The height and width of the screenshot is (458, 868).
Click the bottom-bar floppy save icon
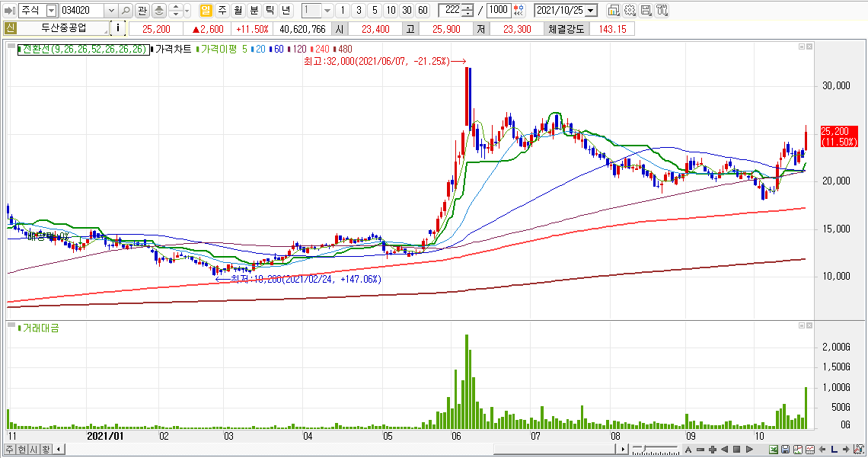786,449
